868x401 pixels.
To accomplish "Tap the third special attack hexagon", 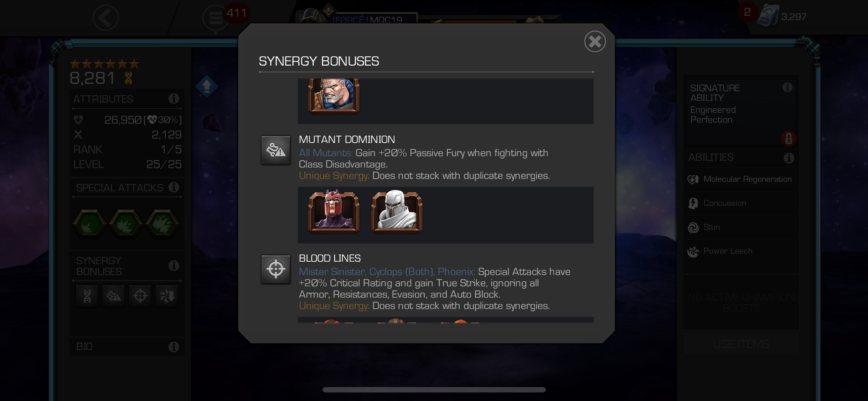I will (x=162, y=223).
